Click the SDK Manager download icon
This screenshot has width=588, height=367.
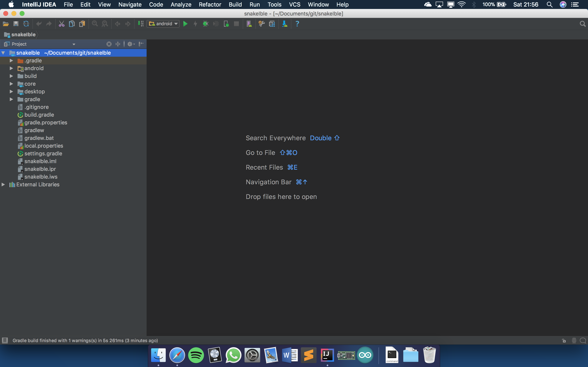[285, 23]
